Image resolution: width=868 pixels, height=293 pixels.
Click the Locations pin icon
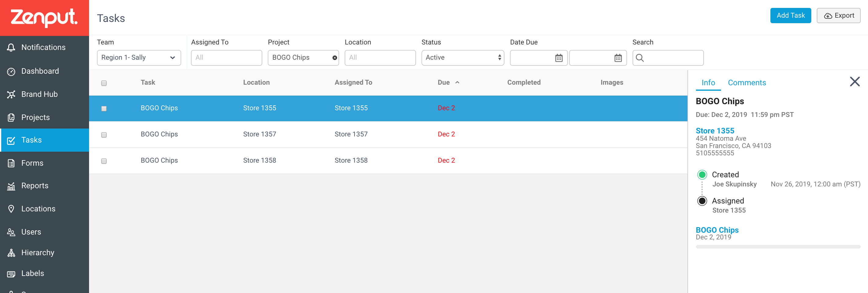11,209
